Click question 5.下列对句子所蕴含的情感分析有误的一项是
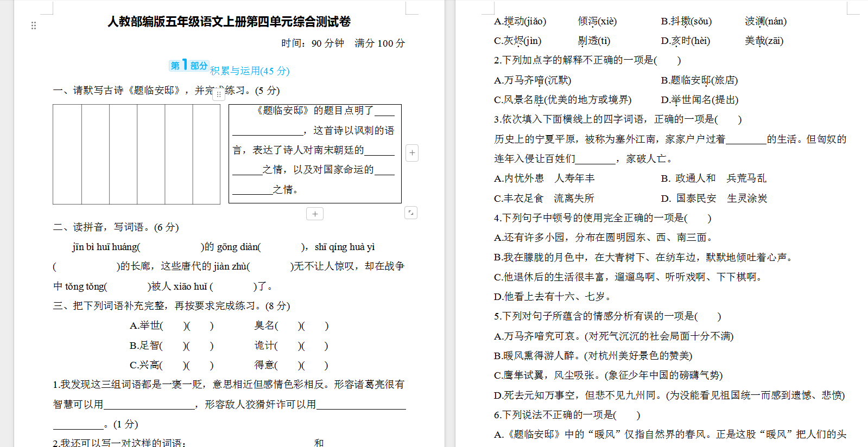The height and width of the screenshot is (447, 868). [607, 316]
